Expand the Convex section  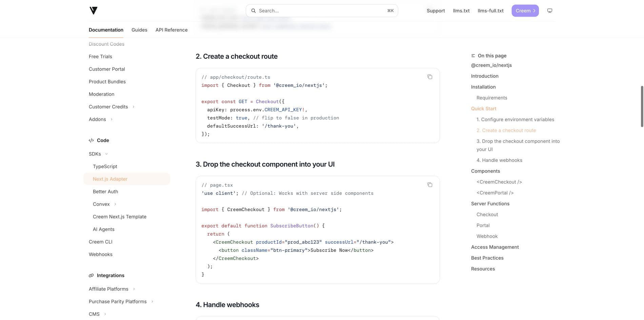[x=105, y=204]
